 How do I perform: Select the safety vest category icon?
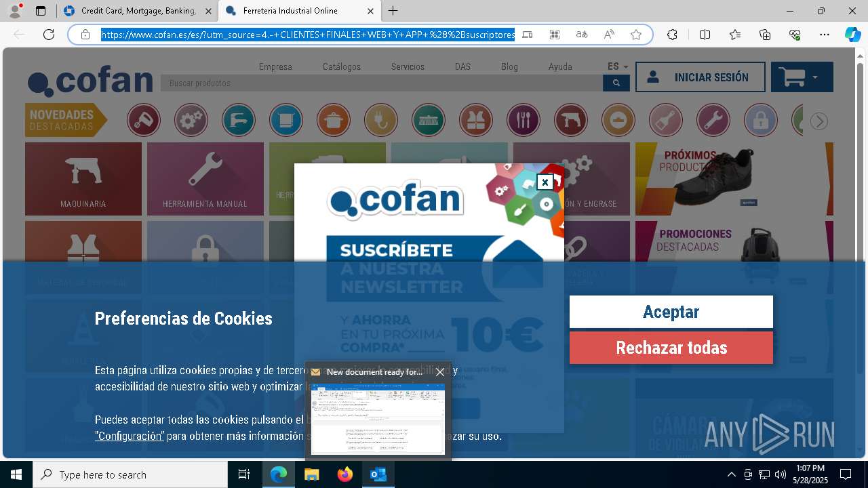pos(476,121)
